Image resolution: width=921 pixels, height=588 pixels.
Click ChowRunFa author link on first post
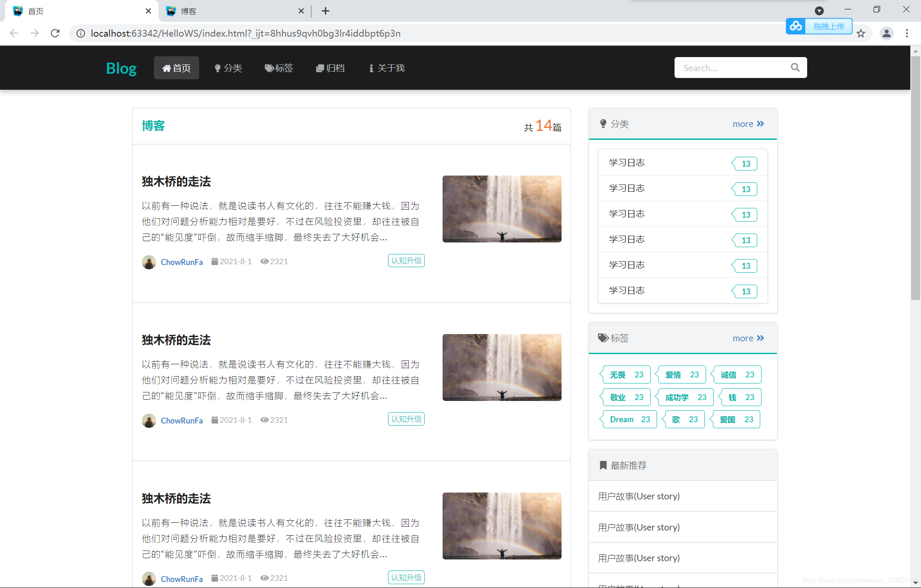182,262
